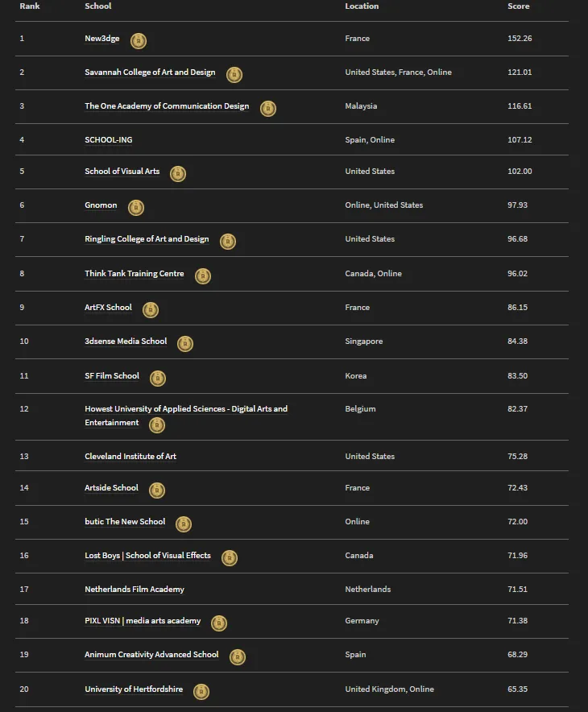
Task: Open the Cleveland Institute of Art link
Action: 130,457
